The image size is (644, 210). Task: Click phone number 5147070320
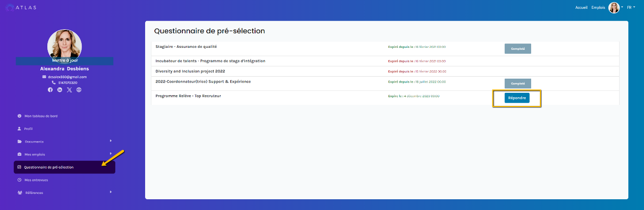[x=67, y=83]
